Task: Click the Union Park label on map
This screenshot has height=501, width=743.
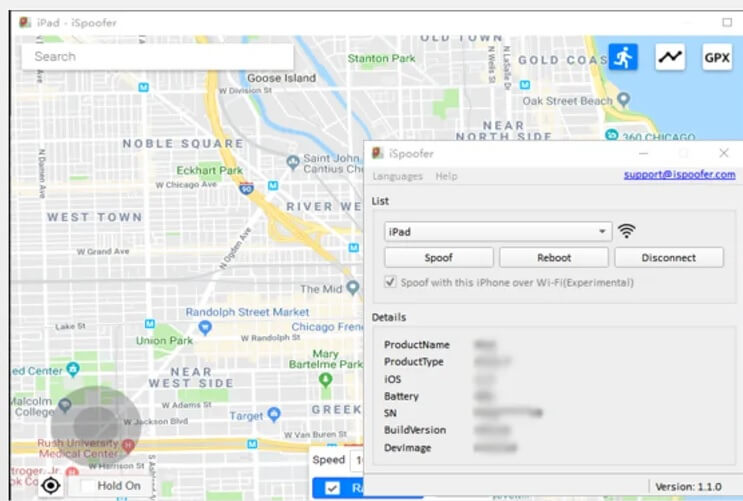Action: click(164, 340)
